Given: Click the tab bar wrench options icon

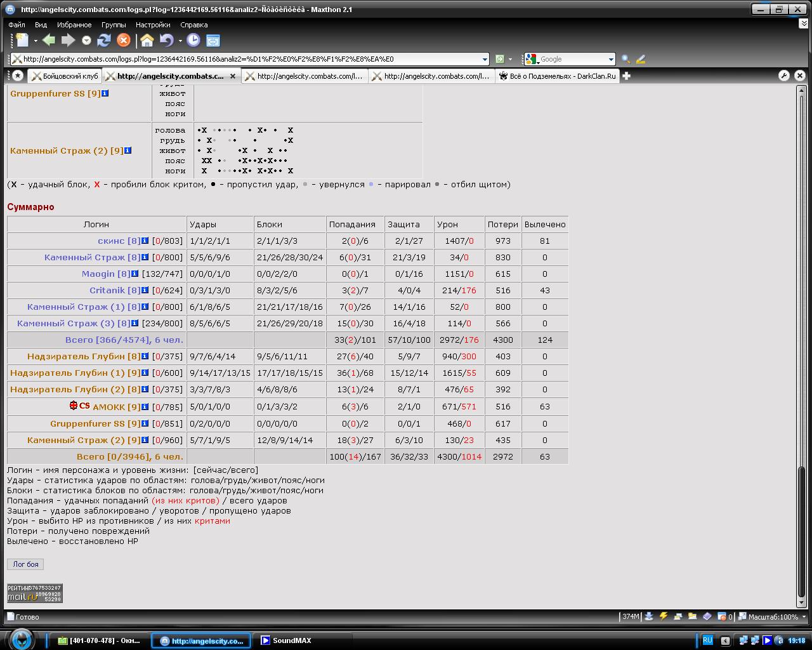Looking at the screenshot, I should 784,76.
